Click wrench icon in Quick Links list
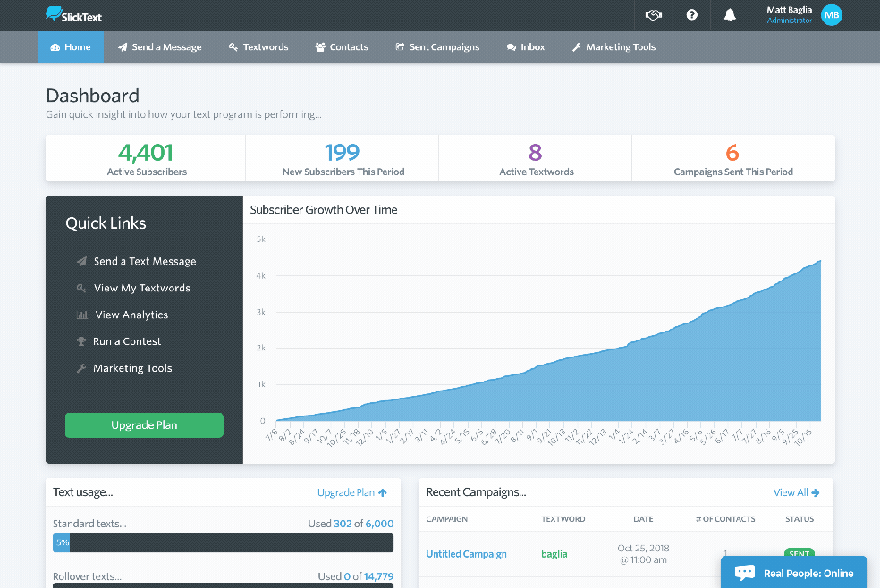Viewport: 880px width, 588px height. [81, 368]
